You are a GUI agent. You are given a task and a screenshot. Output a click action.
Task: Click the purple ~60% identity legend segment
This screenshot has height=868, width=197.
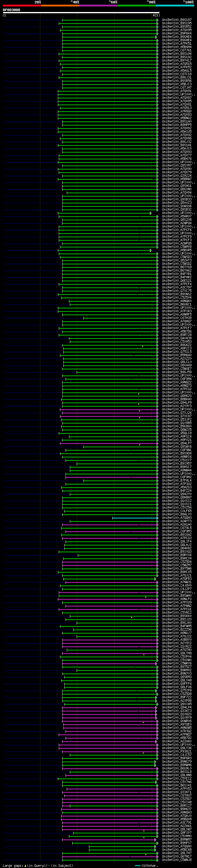99,6
